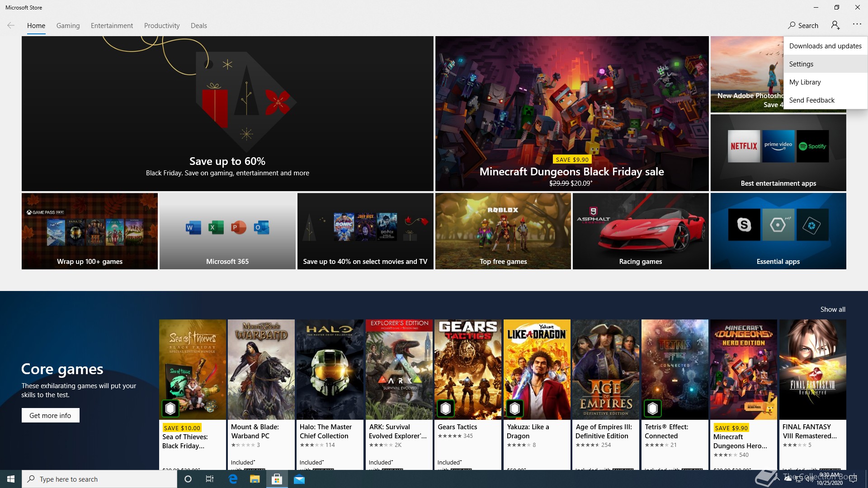The height and width of the screenshot is (488, 868).
Task: Click the Spotify logo
Action: coord(812,146)
